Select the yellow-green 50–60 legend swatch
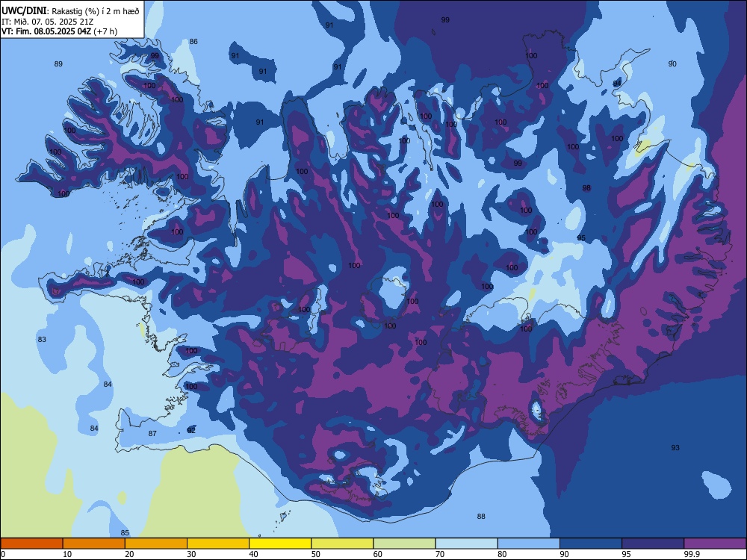This screenshot has height=560, width=747. tap(342, 544)
